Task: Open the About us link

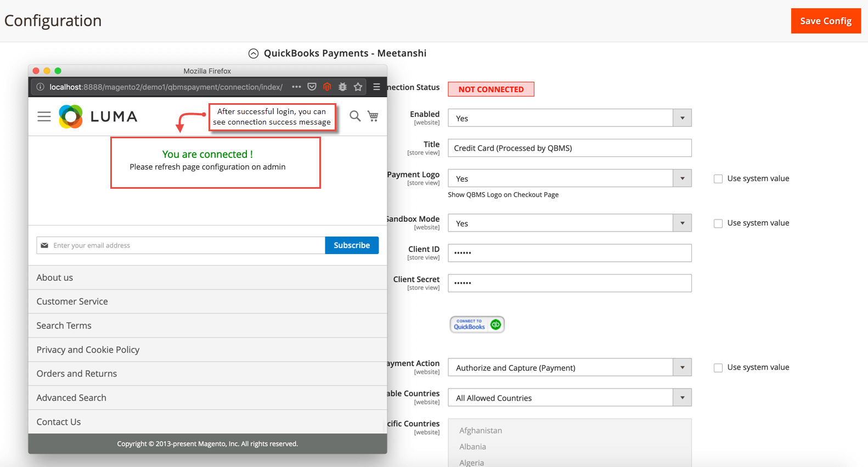Action: click(55, 278)
